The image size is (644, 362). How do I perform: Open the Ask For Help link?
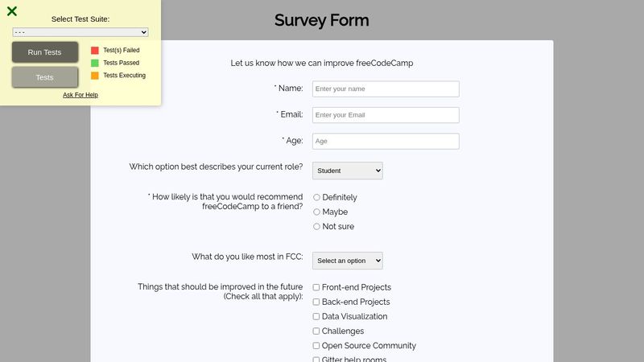pyautogui.click(x=80, y=95)
